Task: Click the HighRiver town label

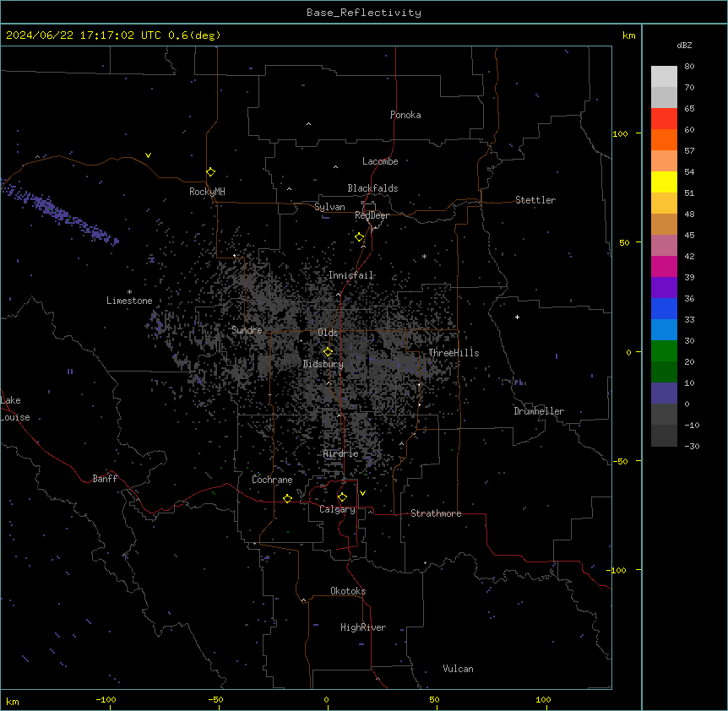Action: click(363, 627)
